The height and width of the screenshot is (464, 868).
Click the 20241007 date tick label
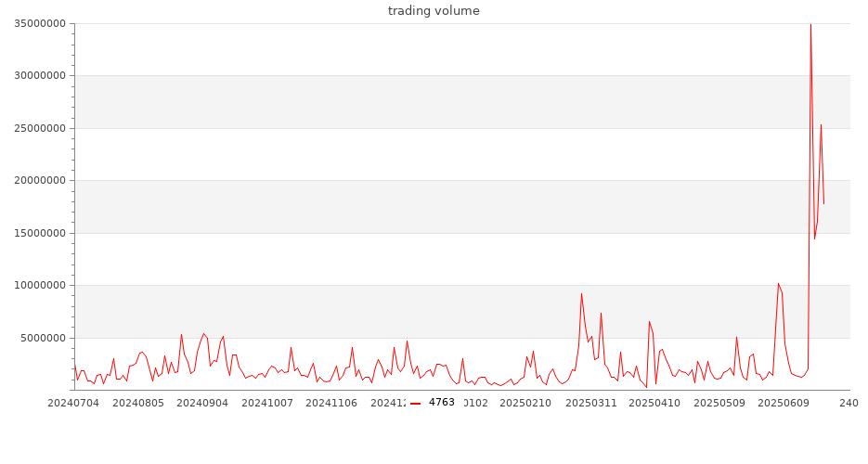pyautogui.click(x=267, y=403)
